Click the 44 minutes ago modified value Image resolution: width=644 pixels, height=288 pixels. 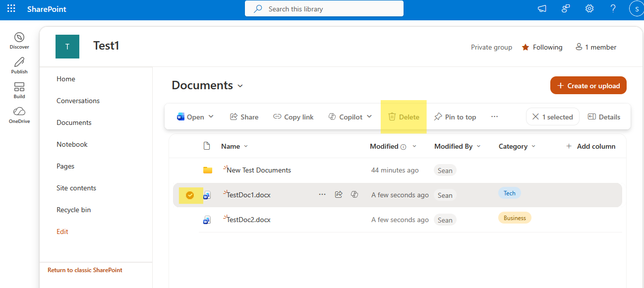(x=395, y=170)
